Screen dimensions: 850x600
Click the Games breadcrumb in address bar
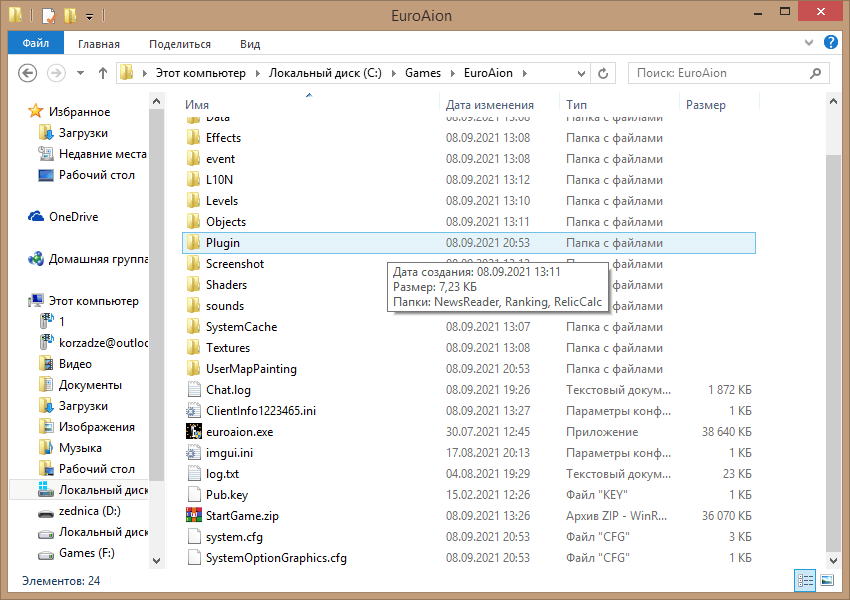point(422,73)
